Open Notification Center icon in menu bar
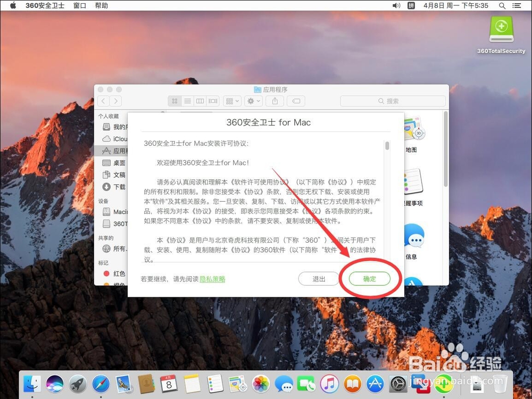Screen dimensions: 532x399 click(x=517, y=5)
